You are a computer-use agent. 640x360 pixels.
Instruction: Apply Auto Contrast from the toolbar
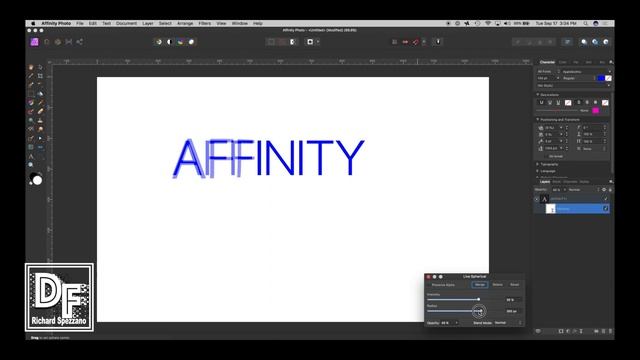click(169, 42)
